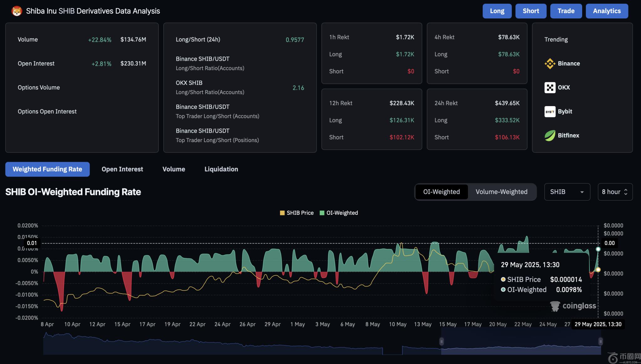Select the OI-Weighted segment option

[441, 192]
